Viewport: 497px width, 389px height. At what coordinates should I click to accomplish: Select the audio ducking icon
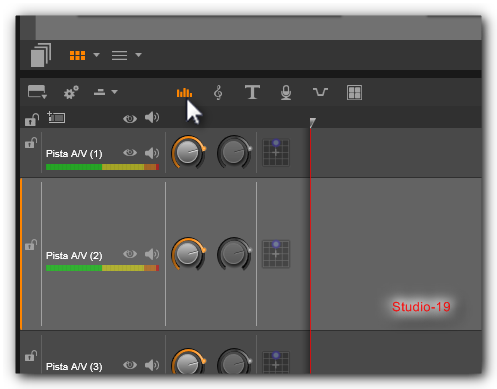320,92
